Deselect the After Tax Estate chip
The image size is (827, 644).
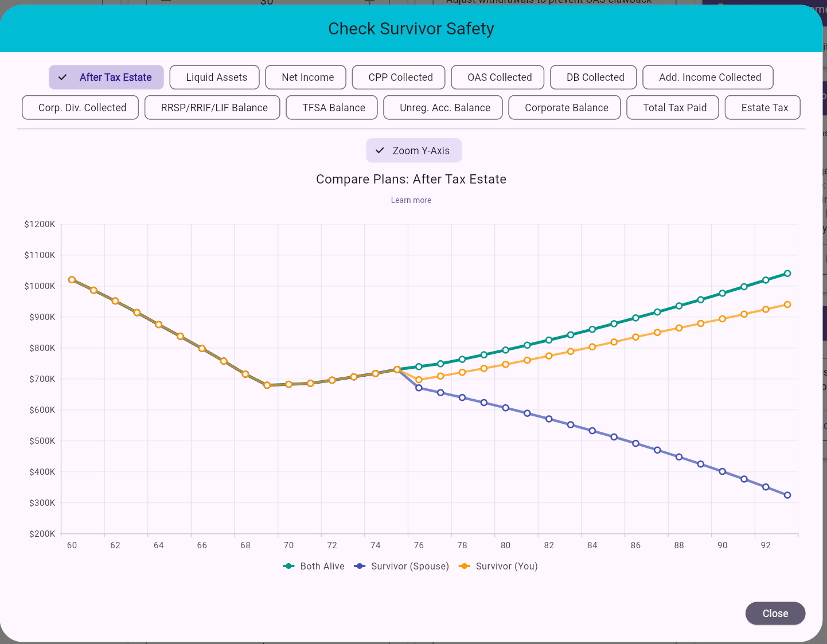[106, 77]
